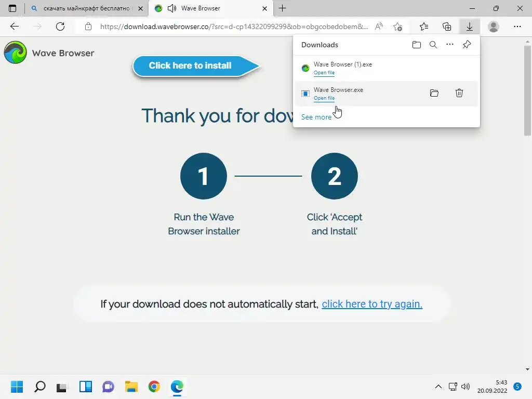Pin the Downloads panel
This screenshot has height=399, width=532.
(467, 45)
